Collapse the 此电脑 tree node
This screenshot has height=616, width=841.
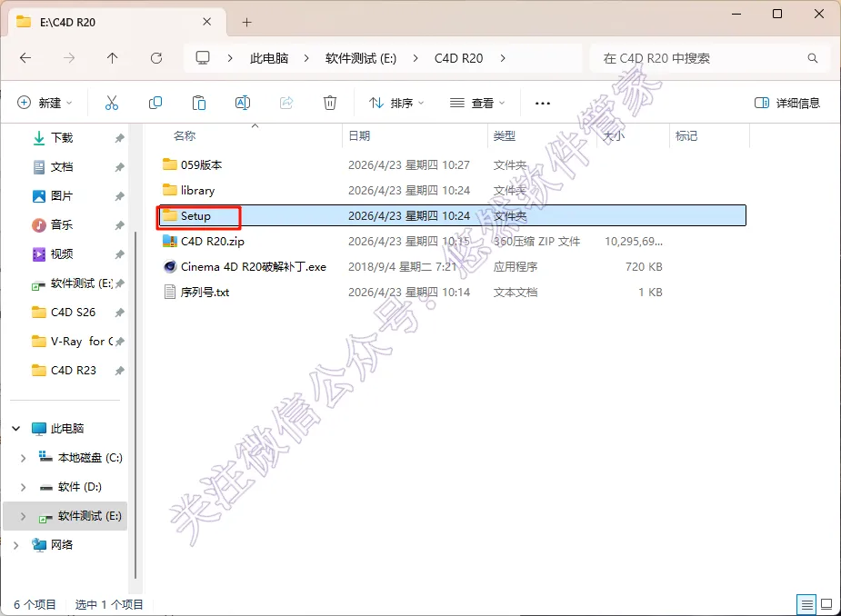(16, 428)
